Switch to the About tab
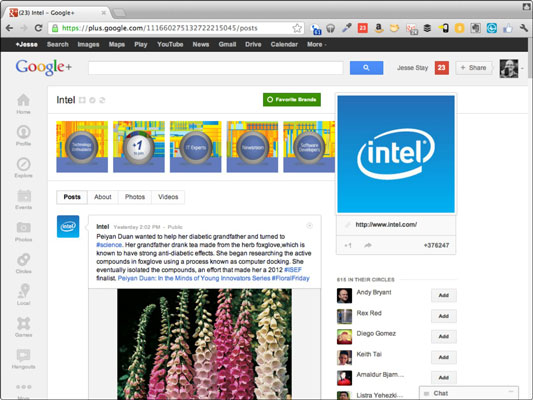This screenshot has width=533, height=400. 103,197
